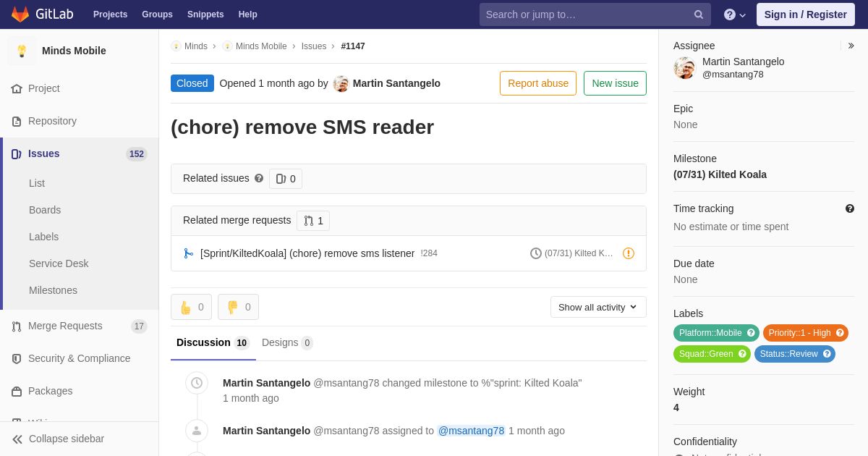Click the Report abuse button
This screenshot has width=868, height=456.
(538, 83)
